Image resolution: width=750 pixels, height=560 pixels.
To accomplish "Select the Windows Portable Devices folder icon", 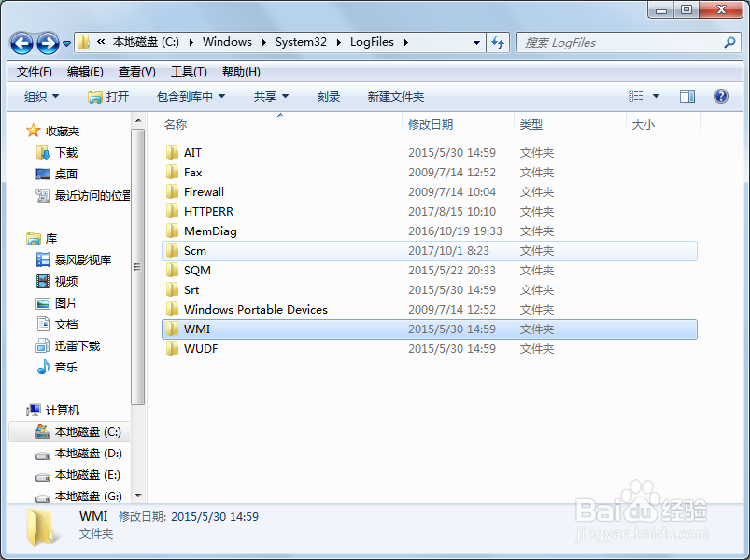I will (x=172, y=309).
